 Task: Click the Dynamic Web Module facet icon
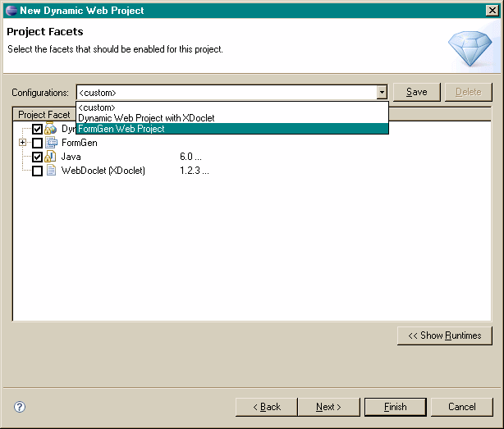[x=51, y=129]
